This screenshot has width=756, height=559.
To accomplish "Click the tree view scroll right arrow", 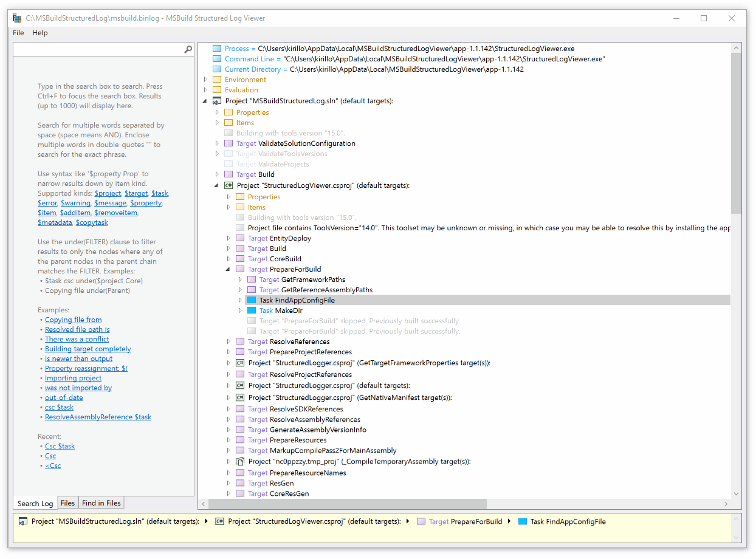I will coord(726,504).
